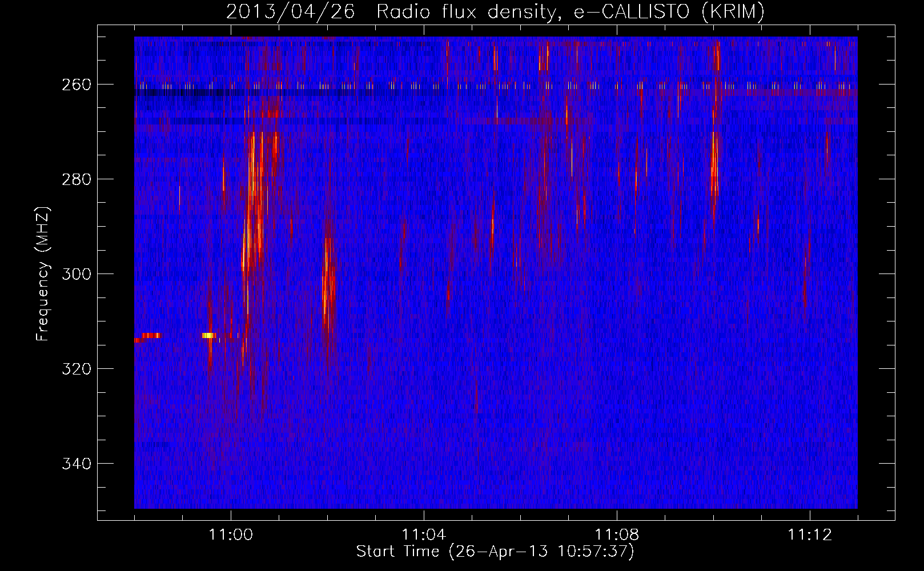Select the 260 frequency tick label
Image resolution: width=924 pixels, height=571 pixels.
pos(77,85)
